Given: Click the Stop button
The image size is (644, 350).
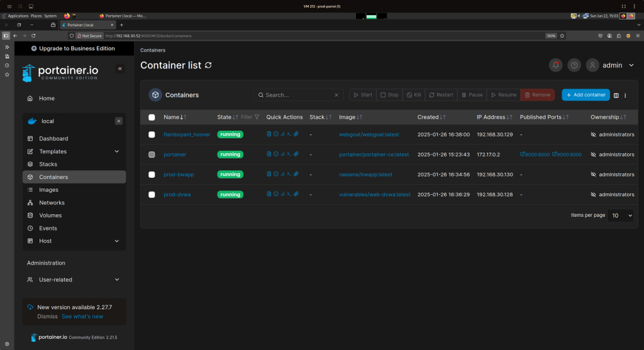Looking at the screenshot, I should coord(389,95).
